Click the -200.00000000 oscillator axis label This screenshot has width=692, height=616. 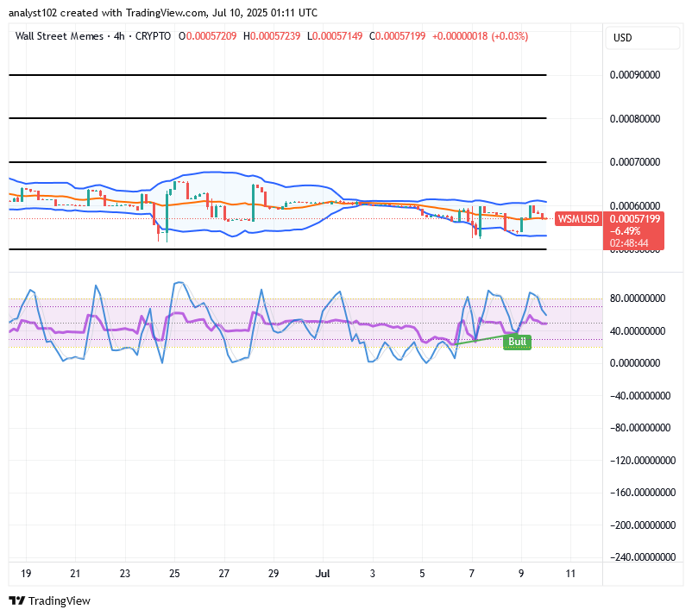coord(643,525)
